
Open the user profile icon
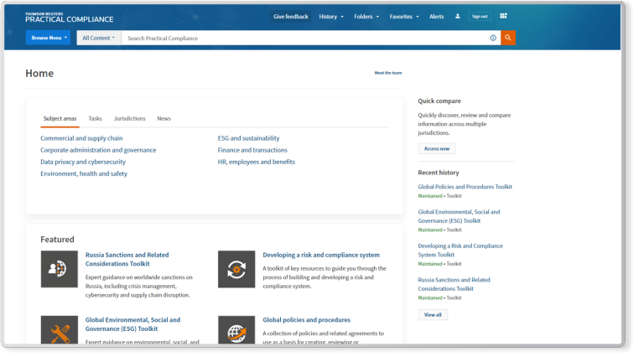(x=458, y=16)
